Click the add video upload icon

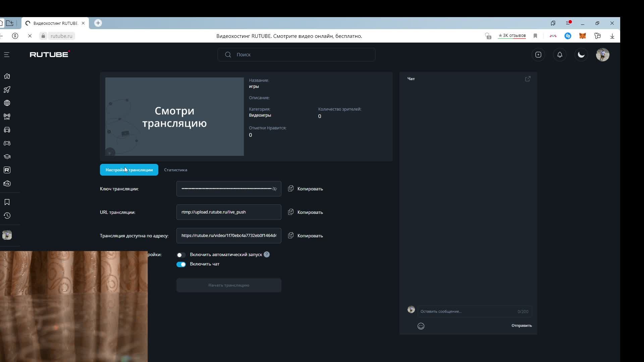click(538, 55)
